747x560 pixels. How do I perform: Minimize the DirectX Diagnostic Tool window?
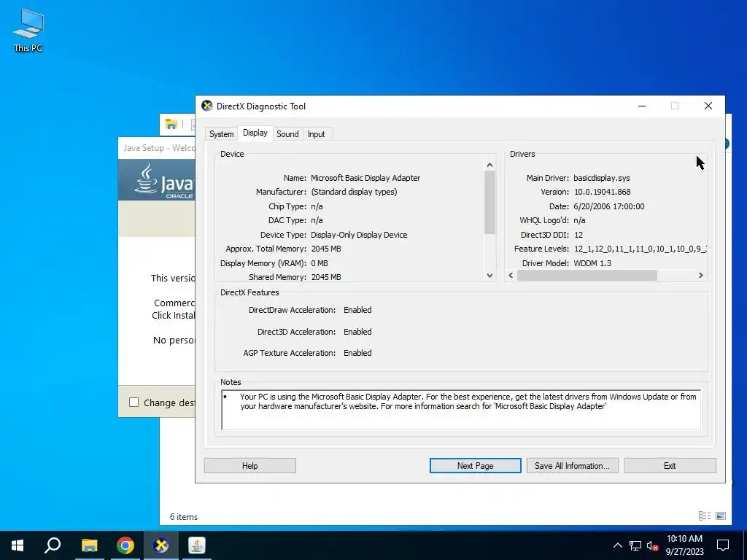click(x=642, y=106)
